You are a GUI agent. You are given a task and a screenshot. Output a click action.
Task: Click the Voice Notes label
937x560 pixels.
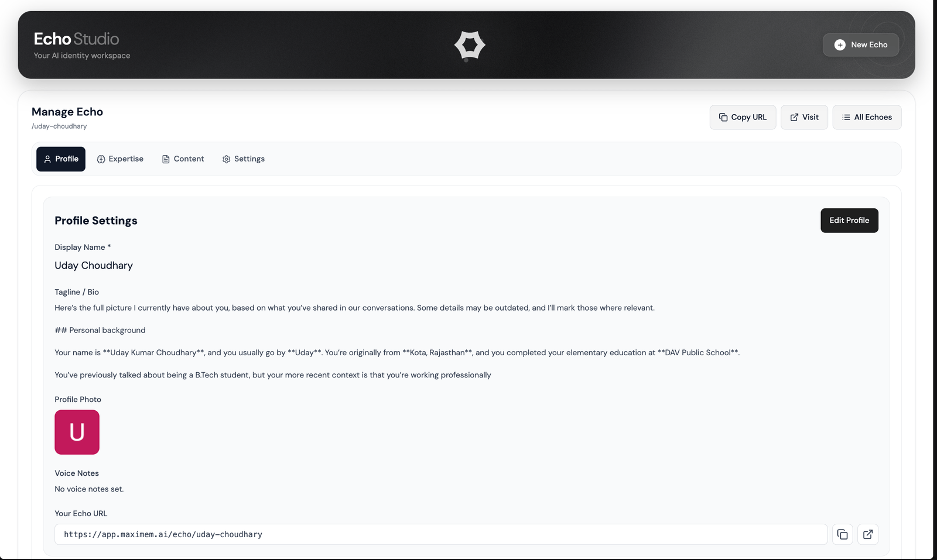click(77, 473)
